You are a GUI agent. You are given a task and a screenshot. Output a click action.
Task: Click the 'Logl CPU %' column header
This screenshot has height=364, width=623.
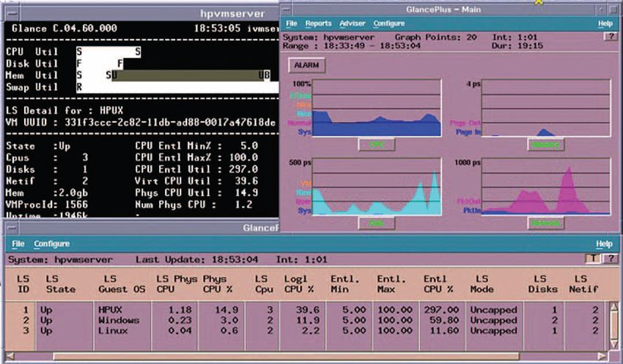299,284
